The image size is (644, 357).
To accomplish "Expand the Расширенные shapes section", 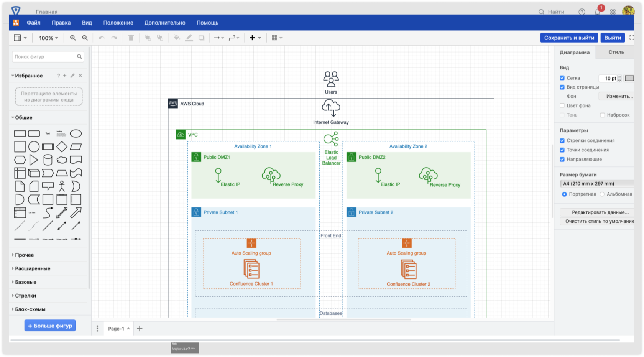I will point(33,268).
